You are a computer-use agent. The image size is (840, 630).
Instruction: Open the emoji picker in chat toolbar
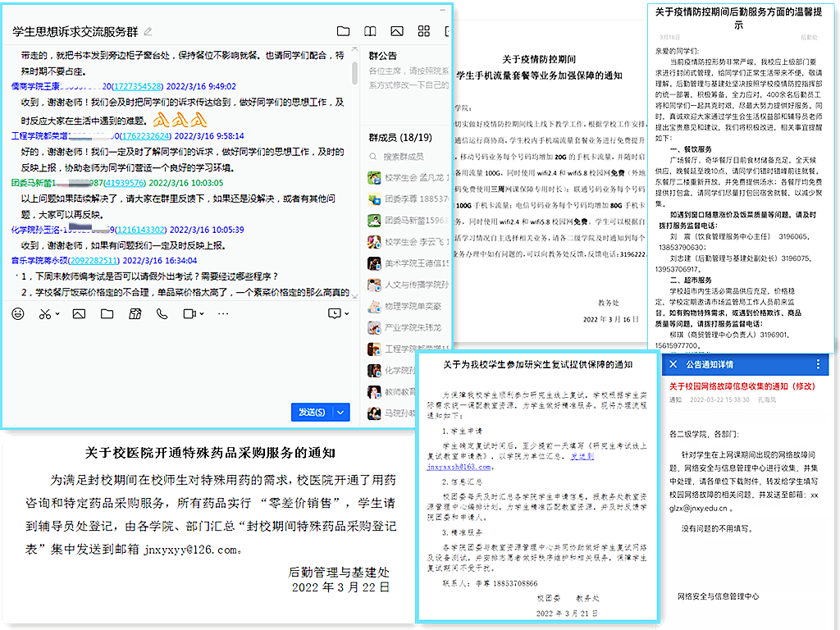click(x=18, y=314)
